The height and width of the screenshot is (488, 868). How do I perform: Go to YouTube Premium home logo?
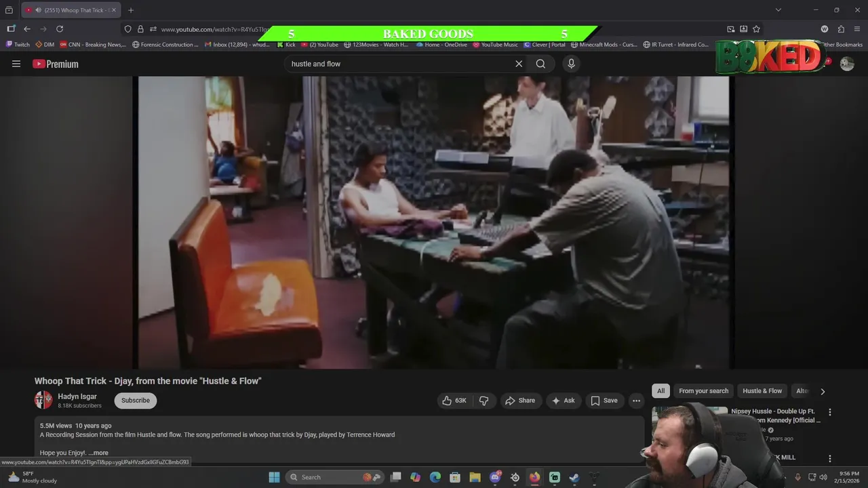click(56, 64)
